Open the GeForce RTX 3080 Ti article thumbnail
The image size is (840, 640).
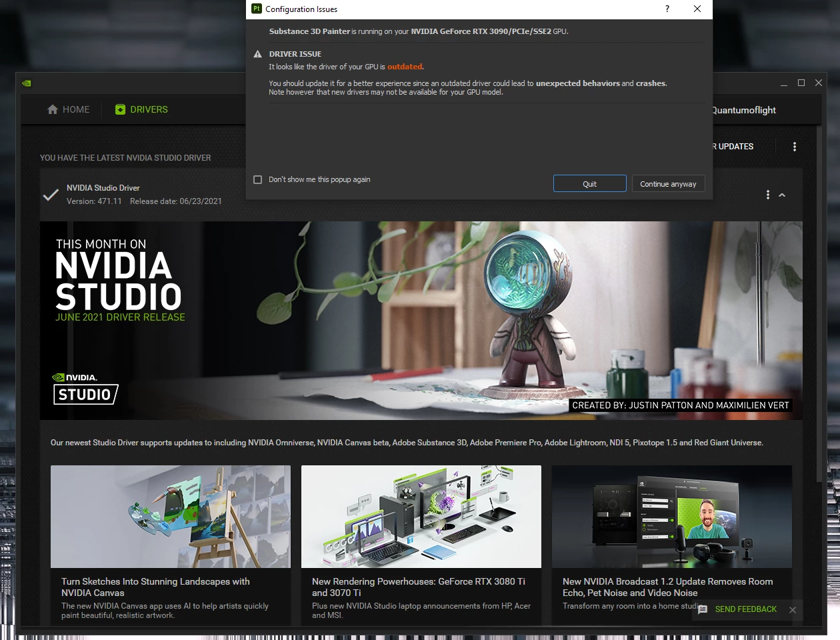[x=421, y=517]
